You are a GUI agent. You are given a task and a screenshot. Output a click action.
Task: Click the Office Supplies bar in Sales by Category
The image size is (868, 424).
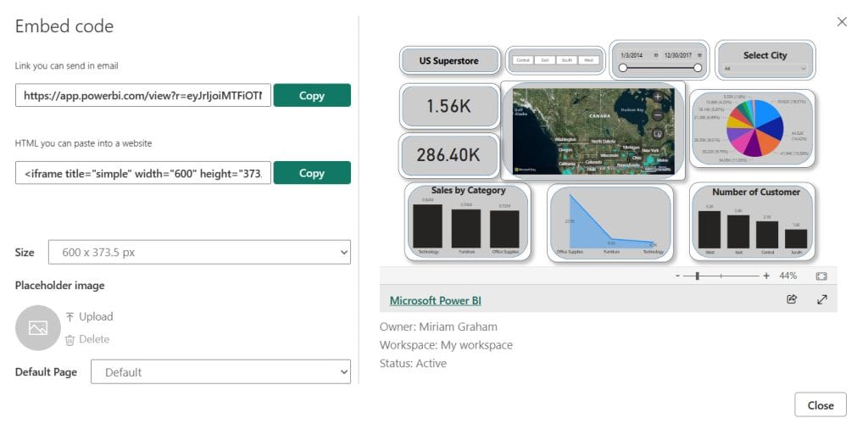tap(504, 229)
